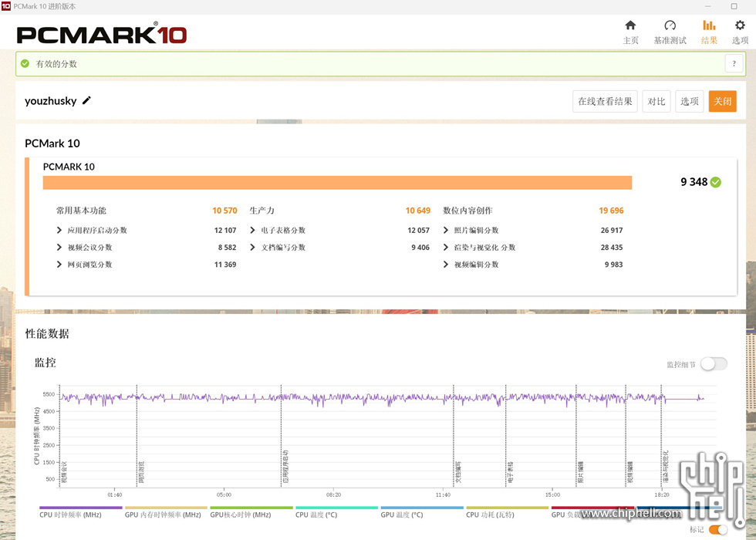Screen dimensions: 756x540
Task: Click the 生产力 score 10 649
Action: [418, 211]
